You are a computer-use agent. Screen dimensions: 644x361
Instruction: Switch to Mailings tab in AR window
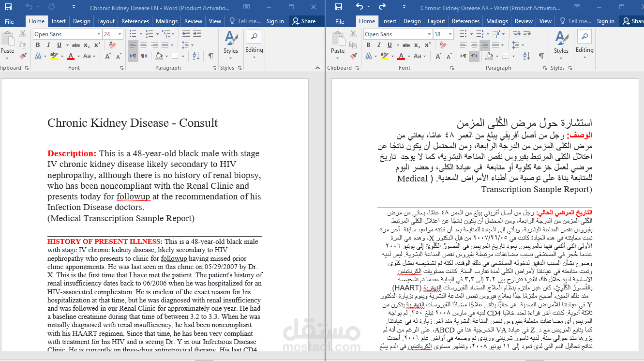(x=497, y=21)
